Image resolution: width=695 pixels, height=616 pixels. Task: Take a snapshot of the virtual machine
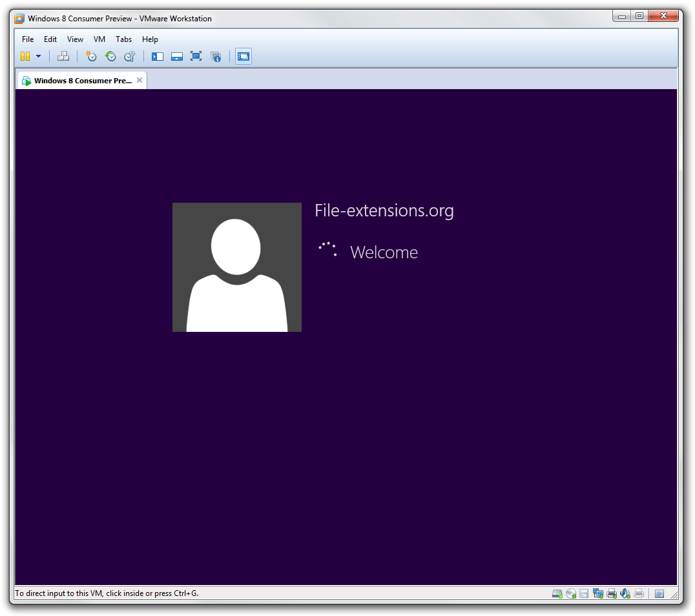pos(90,56)
